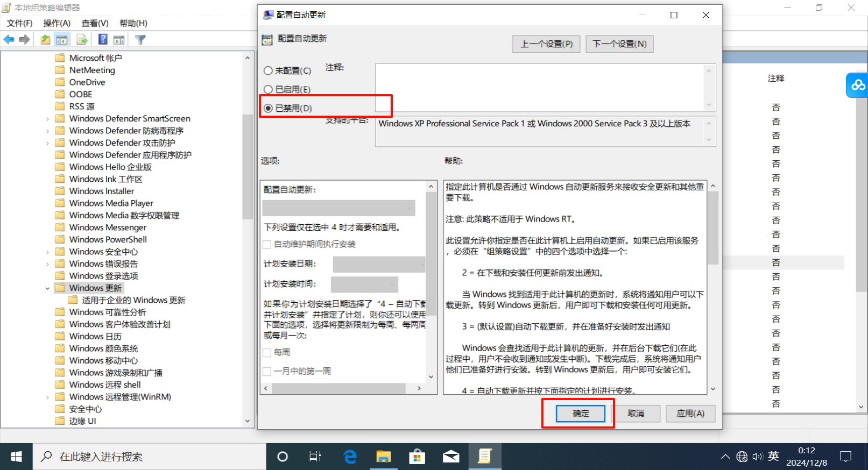Screen dimensions: 868x470
Task: Click the blue cloud icon at the right edge
Action: click(x=857, y=85)
